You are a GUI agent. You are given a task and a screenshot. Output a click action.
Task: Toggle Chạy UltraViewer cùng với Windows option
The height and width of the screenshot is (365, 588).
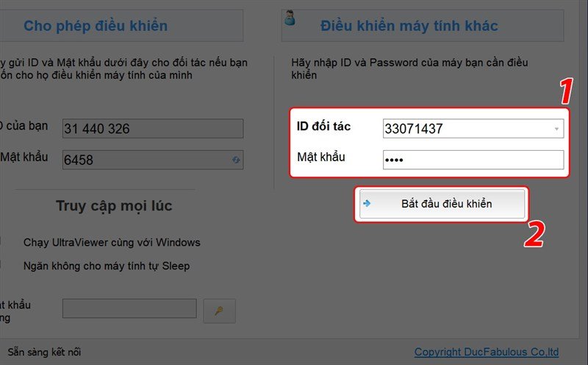[2, 242]
